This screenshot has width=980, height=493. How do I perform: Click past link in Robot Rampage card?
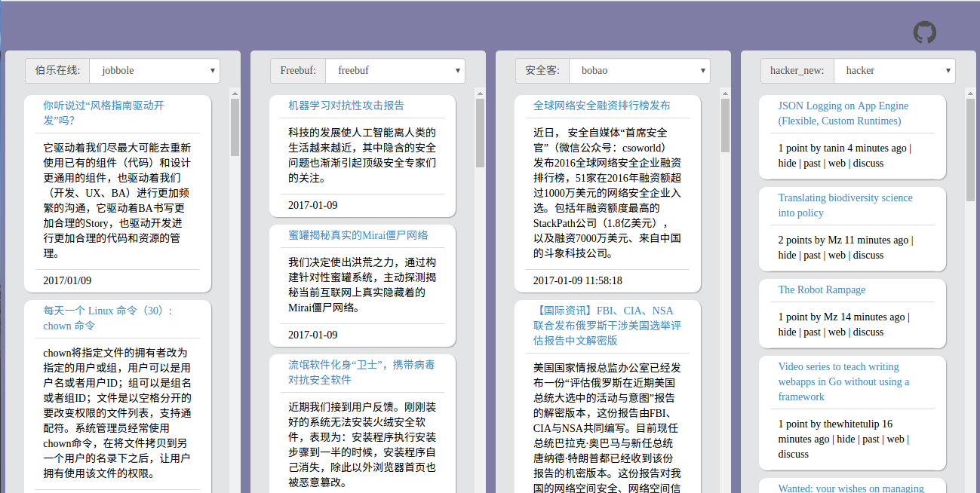pyautogui.click(x=813, y=332)
